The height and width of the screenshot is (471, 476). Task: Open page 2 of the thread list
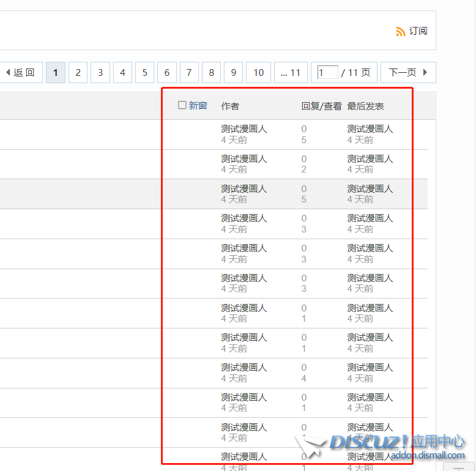[x=78, y=73]
